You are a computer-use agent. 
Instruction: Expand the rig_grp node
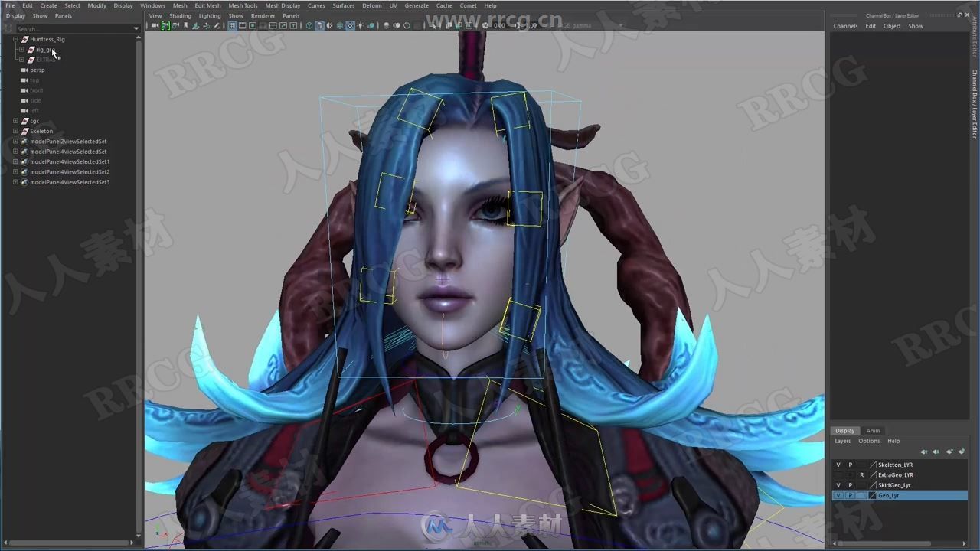[21, 50]
